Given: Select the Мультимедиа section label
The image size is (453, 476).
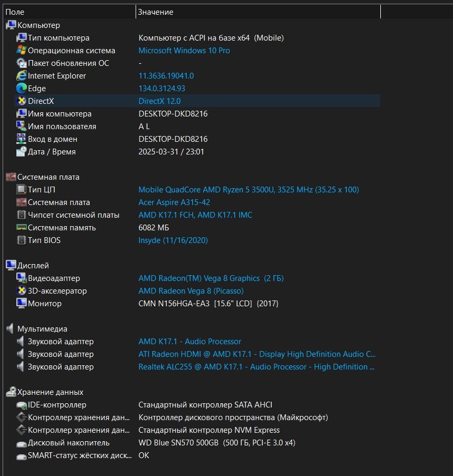Looking at the screenshot, I should pos(42,328).
